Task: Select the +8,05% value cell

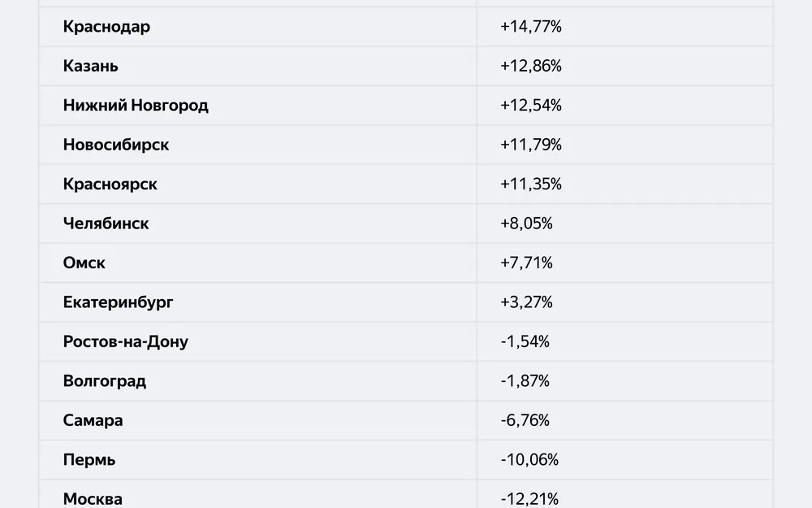Action: (526, 224)
